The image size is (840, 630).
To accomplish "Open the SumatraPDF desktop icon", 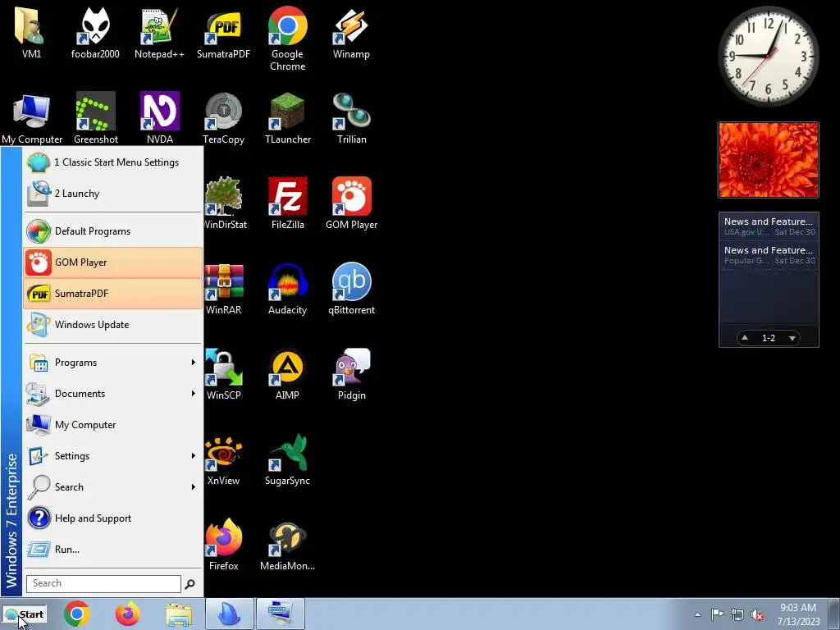I will [223, 32].
